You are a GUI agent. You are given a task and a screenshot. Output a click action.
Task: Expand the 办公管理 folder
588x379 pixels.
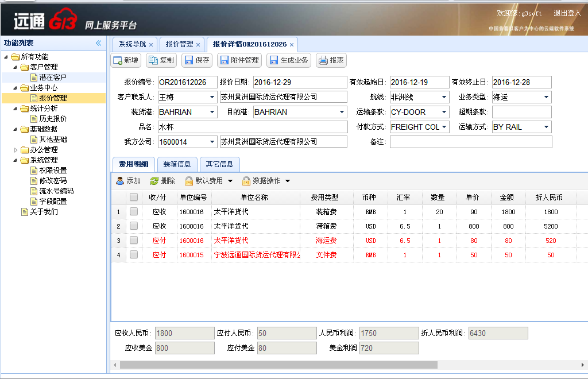(16, 150)
